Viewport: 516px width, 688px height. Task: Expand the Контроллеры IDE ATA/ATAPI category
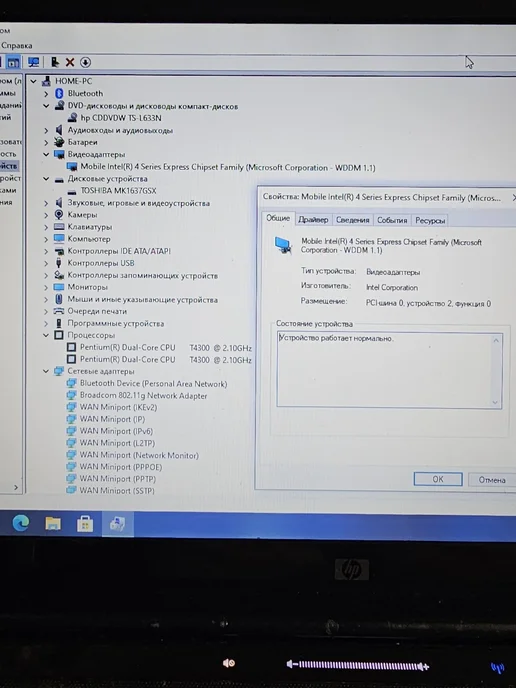pyautogui.click(x=46, y=251)
